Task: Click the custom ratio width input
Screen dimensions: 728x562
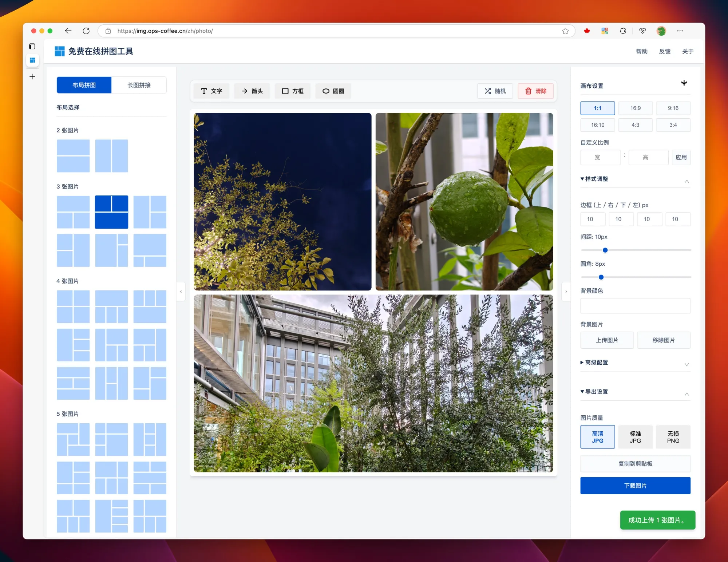Action: (x=600, y=157)
